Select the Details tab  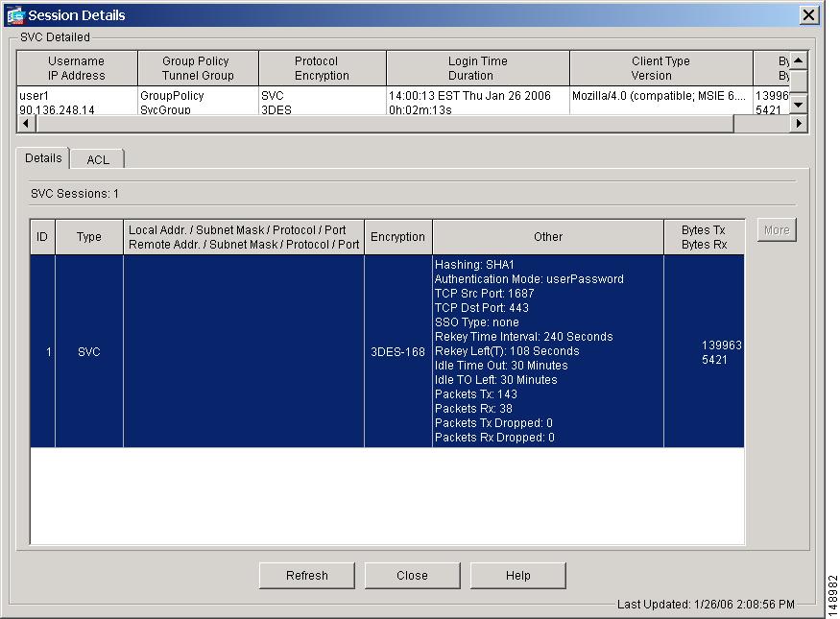43,158
